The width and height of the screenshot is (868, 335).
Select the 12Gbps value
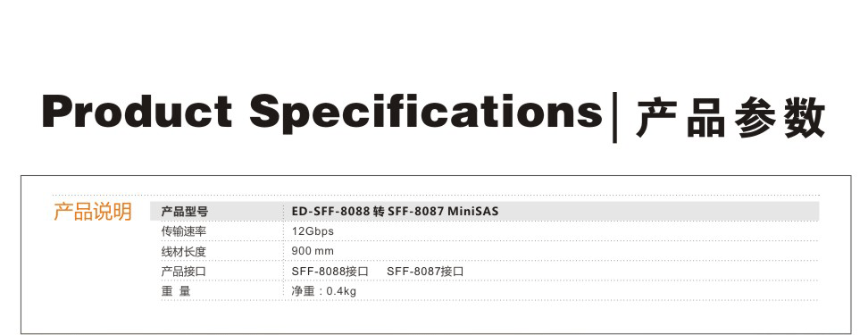click(x=313, y=231)
